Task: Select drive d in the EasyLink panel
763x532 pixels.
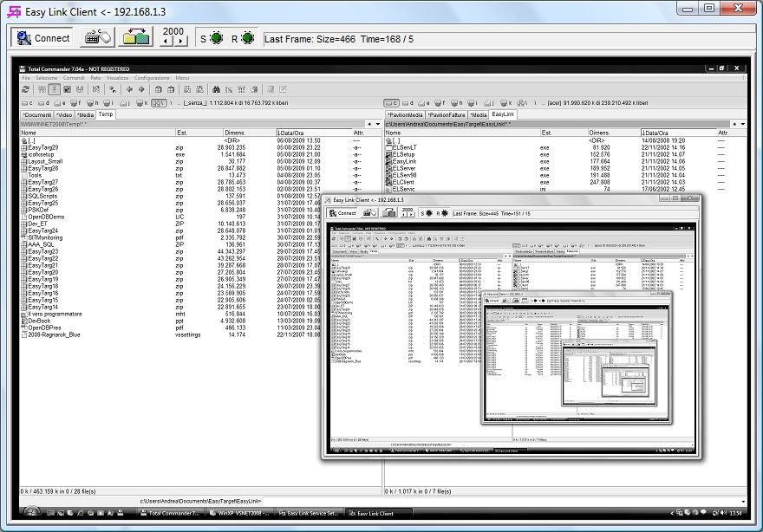Action: pos(408,103)
